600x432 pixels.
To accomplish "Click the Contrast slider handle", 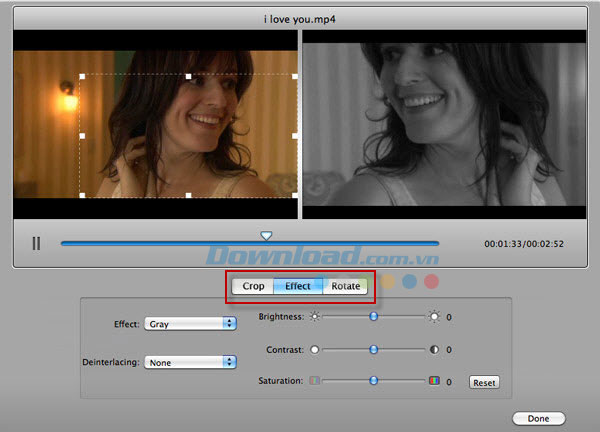I will pyautogui.click(x=373, y=349).
